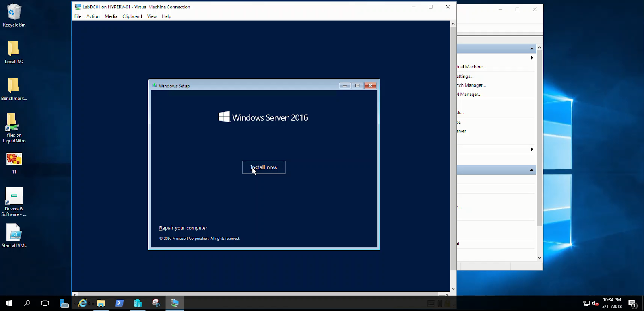Select the Drivers & Software desktop shortcut
This screenshot has height=311, width=644.
pos(14,202)
